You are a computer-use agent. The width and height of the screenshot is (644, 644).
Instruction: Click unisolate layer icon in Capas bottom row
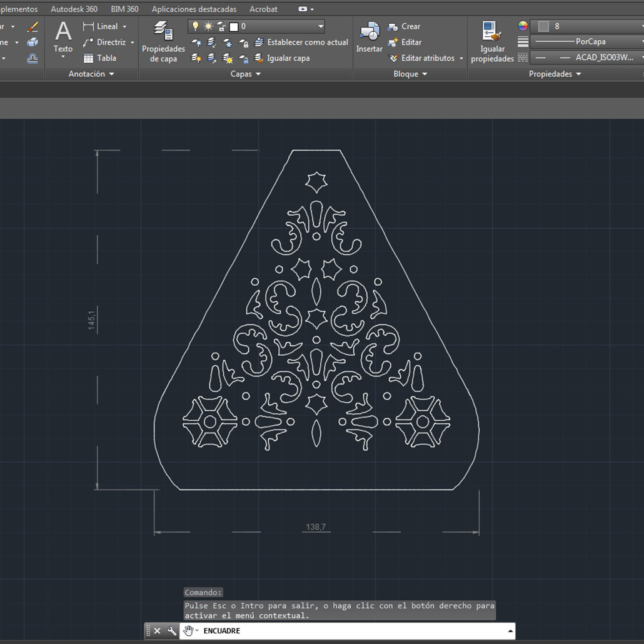click(x=211, y=58)
